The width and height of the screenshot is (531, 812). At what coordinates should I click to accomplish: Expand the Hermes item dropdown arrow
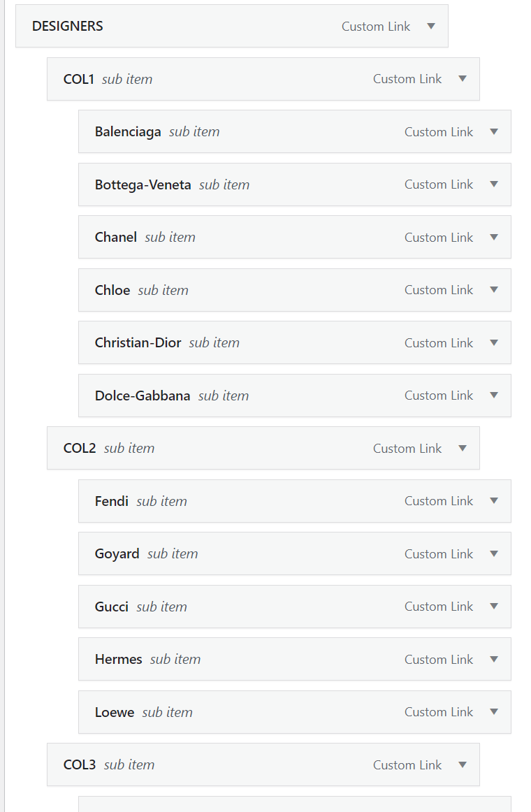(494, 659)
